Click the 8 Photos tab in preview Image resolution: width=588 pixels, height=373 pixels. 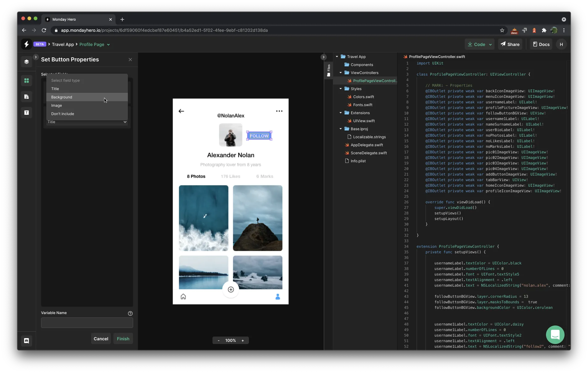coord(196,176)
